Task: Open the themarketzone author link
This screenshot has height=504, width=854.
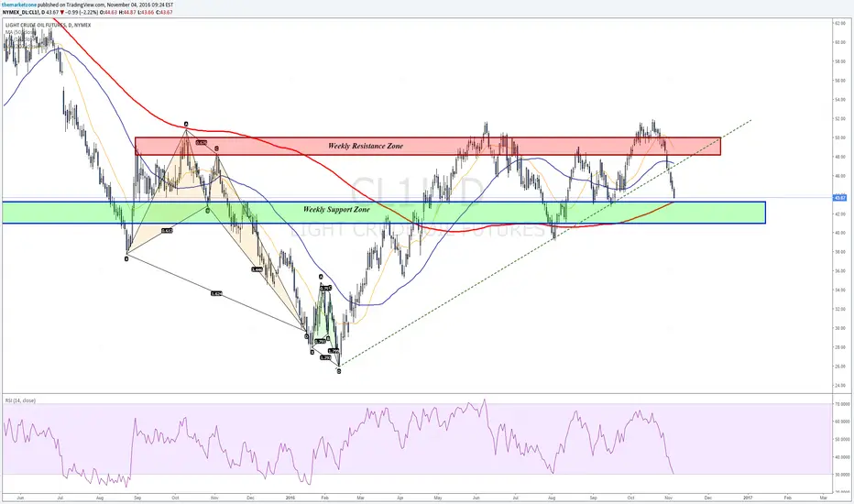Action: click(19, 5)
